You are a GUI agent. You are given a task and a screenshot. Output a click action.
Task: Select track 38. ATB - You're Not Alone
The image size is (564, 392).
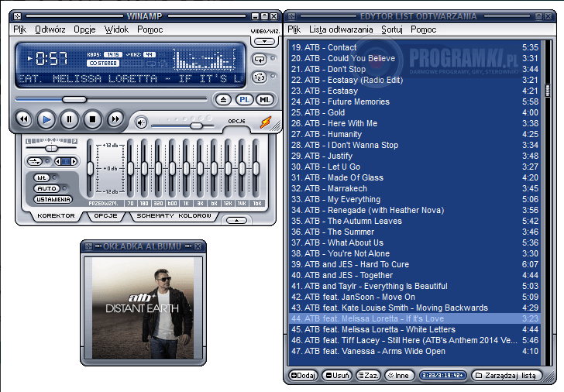click(x=414, y=253)
